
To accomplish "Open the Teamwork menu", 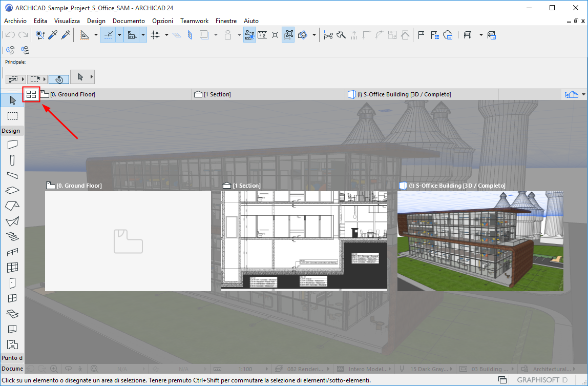I will 194,21.
